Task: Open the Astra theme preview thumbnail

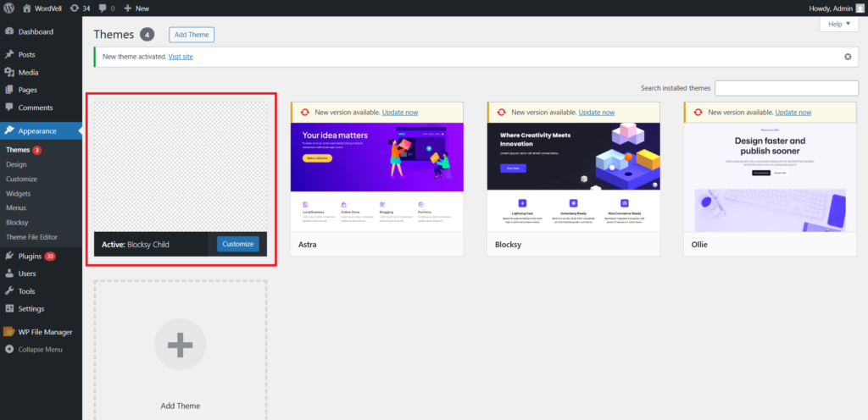Action: (x=377, y=176)
